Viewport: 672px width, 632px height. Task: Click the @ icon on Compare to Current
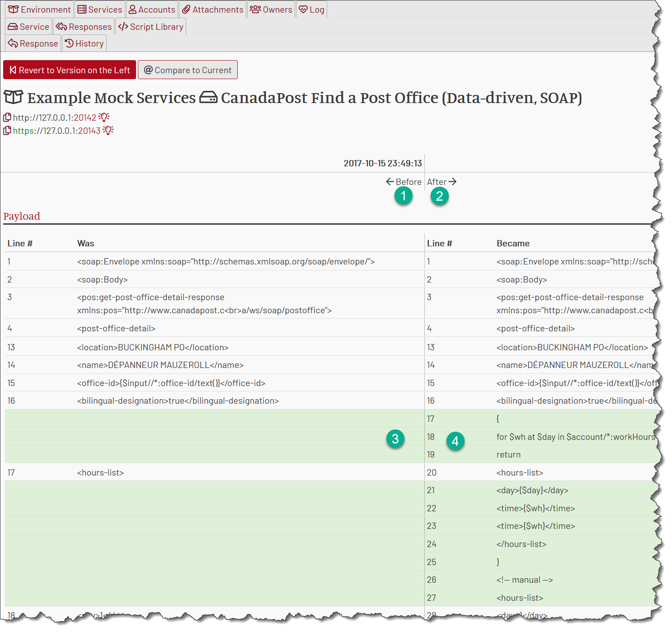[148, 70]
